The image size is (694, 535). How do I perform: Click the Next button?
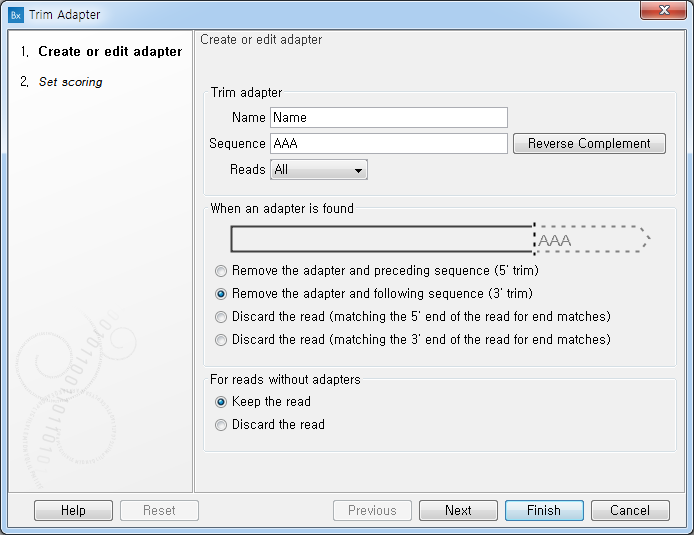pyautogui.click(x=458, y=510)
